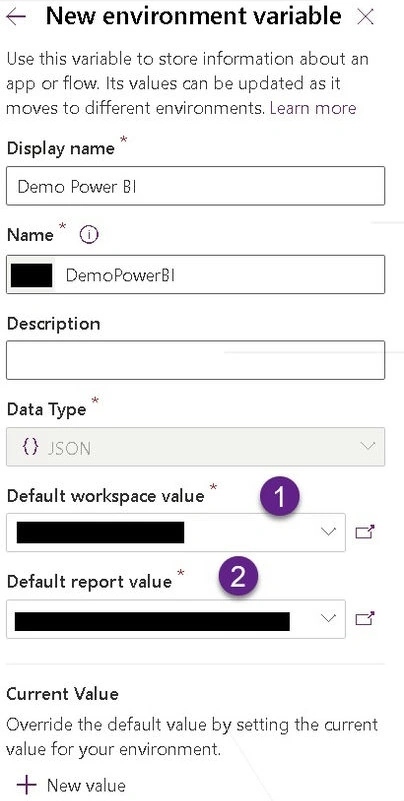Expand the Default workspace value dropdown
Screen dimensions: 404x801
[x=176, y=532]
